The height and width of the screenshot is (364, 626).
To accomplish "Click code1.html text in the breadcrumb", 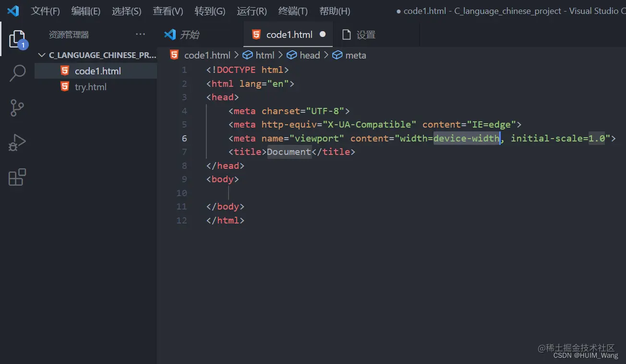I will (x=207, y=55).
